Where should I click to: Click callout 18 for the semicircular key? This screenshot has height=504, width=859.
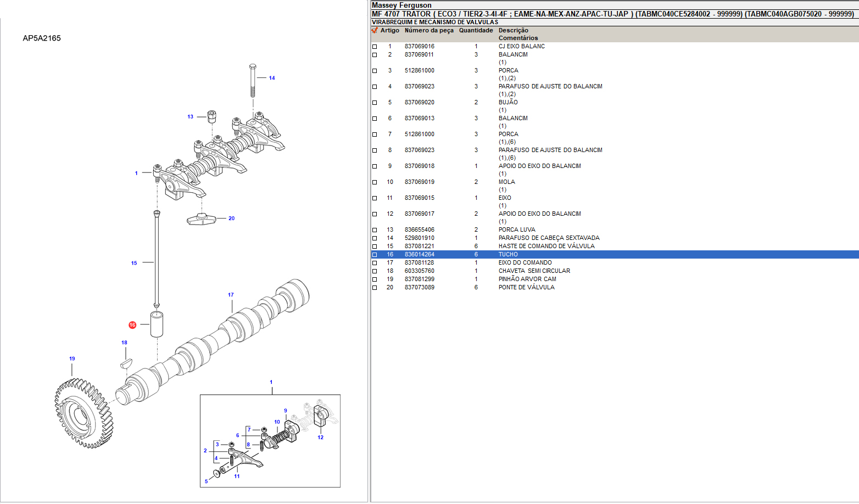[124, 343]
